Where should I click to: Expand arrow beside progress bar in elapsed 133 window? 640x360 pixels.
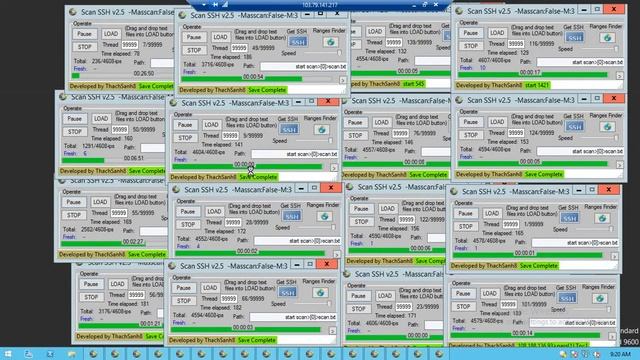[x=612, y=336]
